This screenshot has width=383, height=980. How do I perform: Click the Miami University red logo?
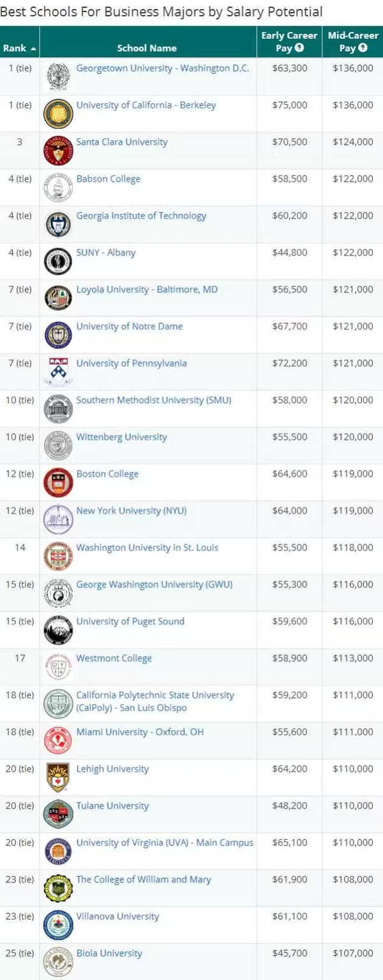coord(58,740)
